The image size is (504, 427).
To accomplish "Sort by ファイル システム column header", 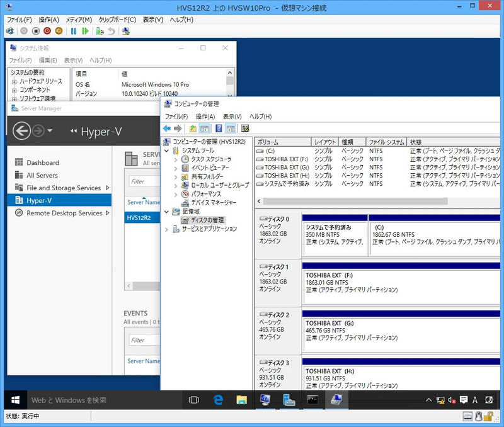I will point(386,142).
